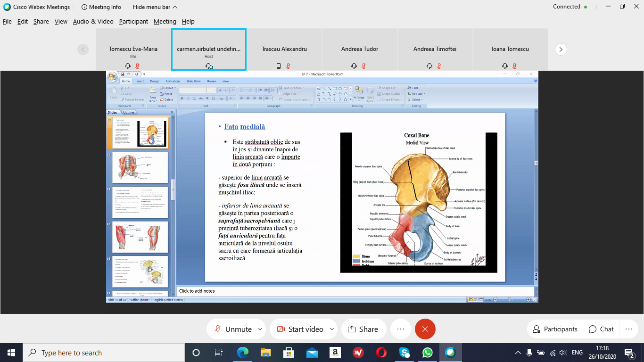Image resolution: width=644 pixels, height=362 pixels.
Task: Show next participants with right arrow
Action: pyautogui.click(x=561, y=49)
